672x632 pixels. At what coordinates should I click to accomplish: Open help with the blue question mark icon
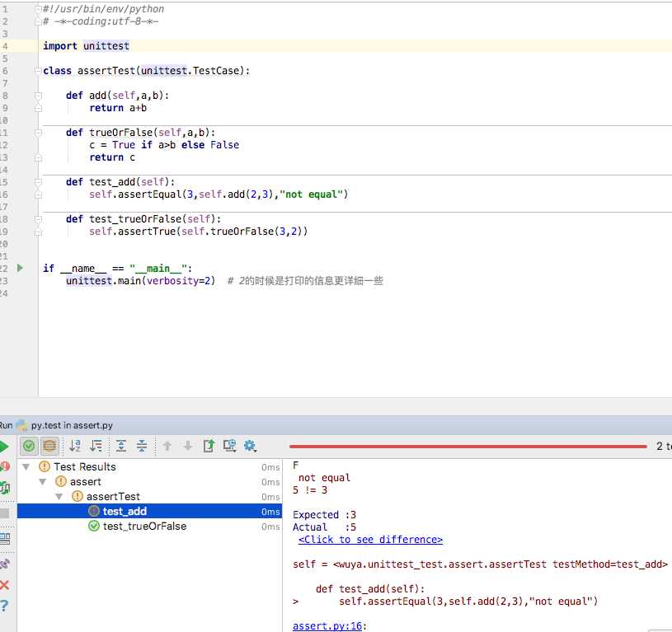4,606
